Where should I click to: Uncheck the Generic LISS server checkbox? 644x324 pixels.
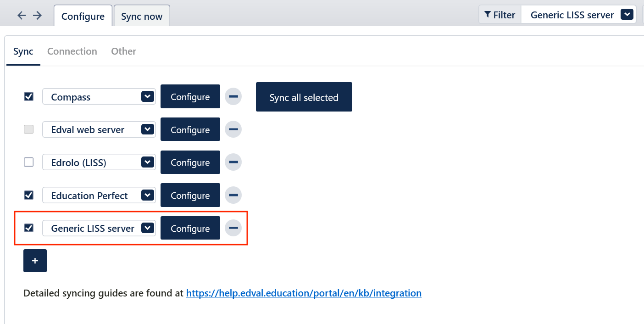(28, 228)
